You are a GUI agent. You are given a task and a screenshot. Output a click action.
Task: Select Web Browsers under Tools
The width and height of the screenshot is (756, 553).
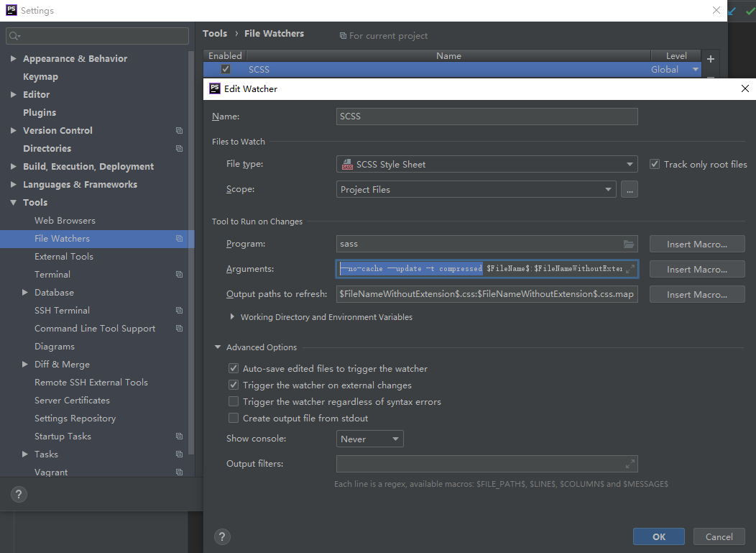pyautogui.click(x=65, y=221)
